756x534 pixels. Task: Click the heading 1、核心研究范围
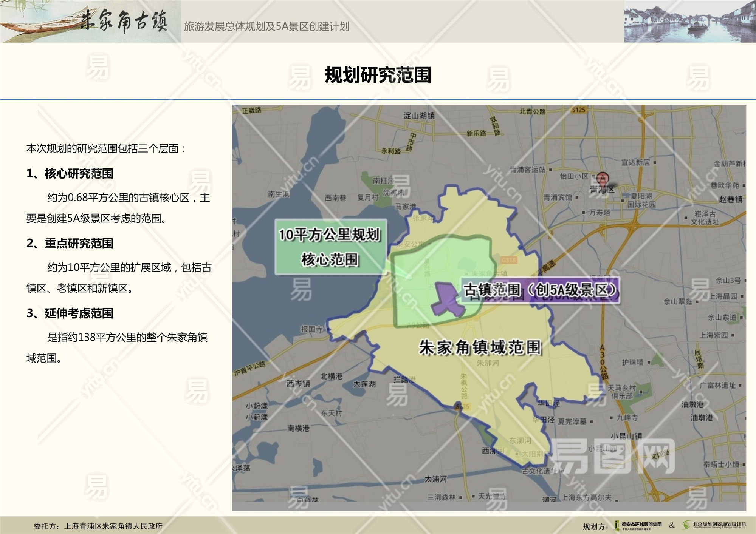click(x=70, y=174)
